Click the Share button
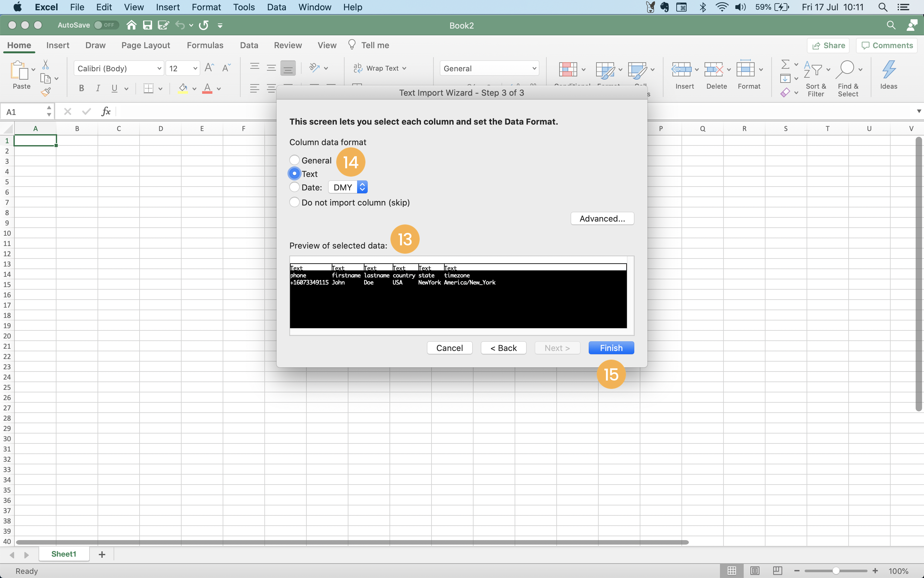Image resolution: width=924 pixels, height=578 pixels. [828, 46]
